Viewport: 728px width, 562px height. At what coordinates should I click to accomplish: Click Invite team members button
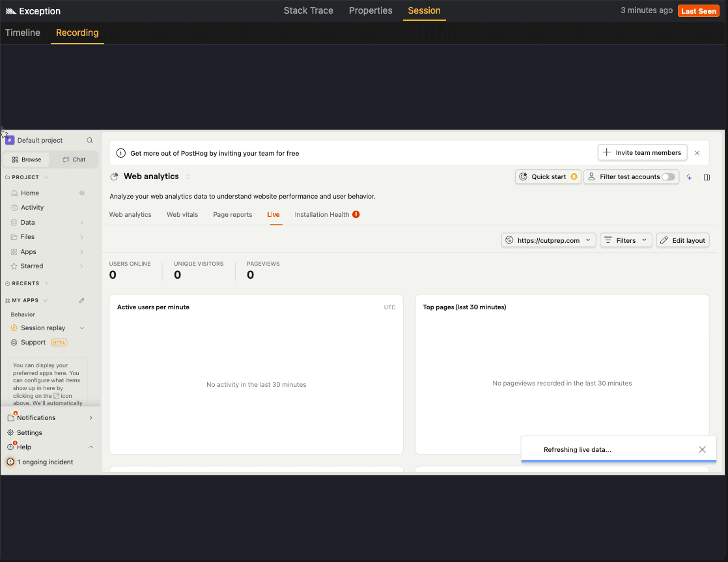click(x=642, y=152)
